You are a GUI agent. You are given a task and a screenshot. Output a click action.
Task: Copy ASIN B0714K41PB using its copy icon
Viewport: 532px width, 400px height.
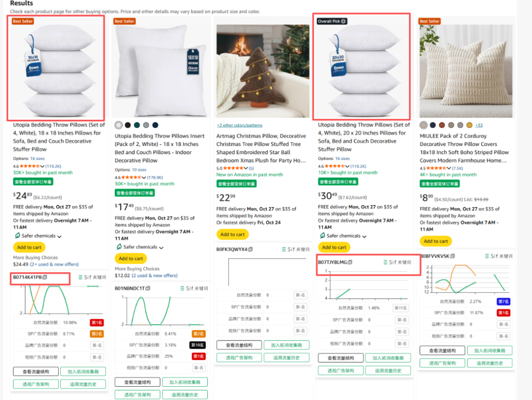click(x=45, y=277)
